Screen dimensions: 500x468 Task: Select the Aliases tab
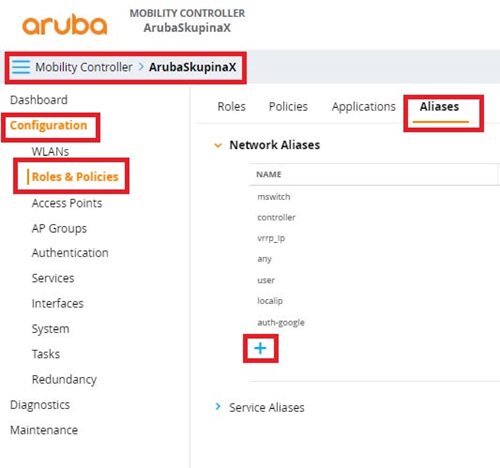pyautogui.click(x=439, y=107)
